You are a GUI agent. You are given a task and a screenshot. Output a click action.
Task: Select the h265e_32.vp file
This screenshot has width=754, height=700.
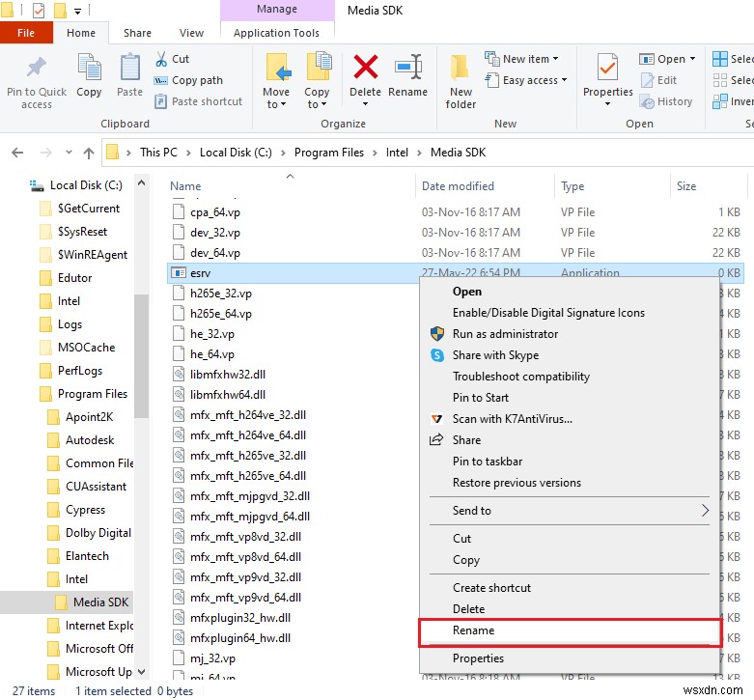click(221, 294)
